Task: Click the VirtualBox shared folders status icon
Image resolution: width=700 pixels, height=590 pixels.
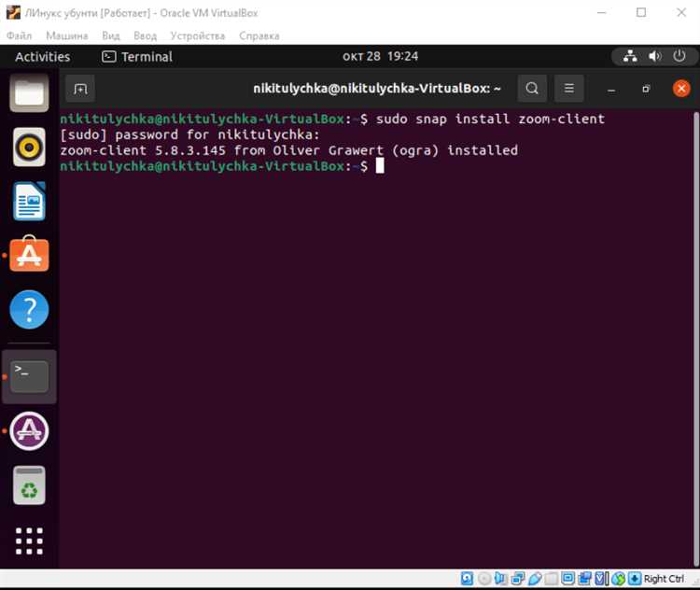Action: (552, 579)
